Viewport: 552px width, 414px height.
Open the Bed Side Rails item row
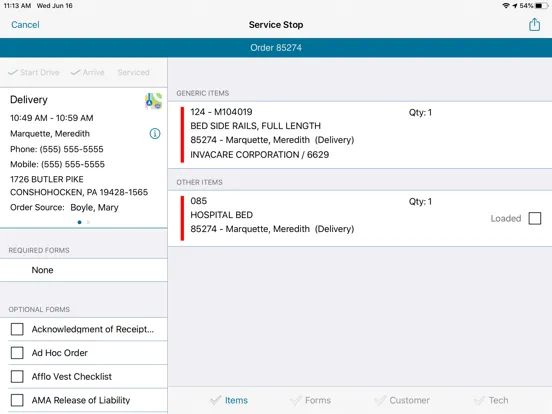[360, 135]
